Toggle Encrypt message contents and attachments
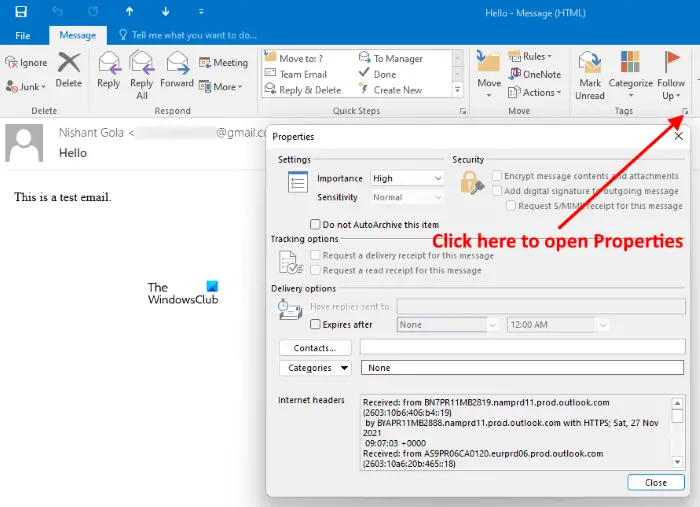 click(497, 175)
